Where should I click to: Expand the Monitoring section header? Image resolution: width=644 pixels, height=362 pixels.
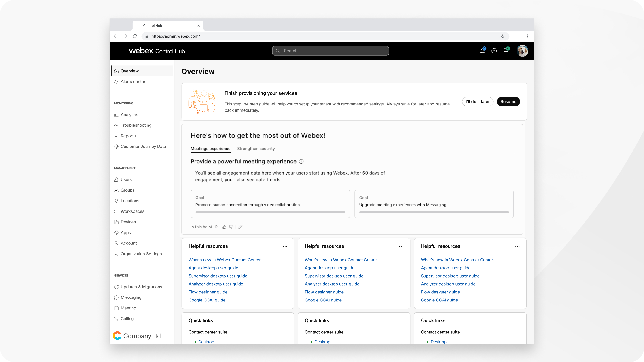pos(124,103)
